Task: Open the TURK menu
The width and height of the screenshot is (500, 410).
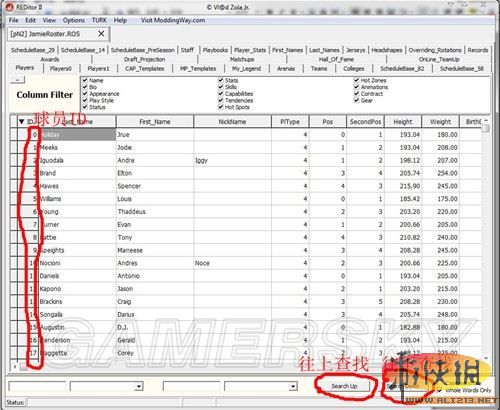Action: click(99, 20)
